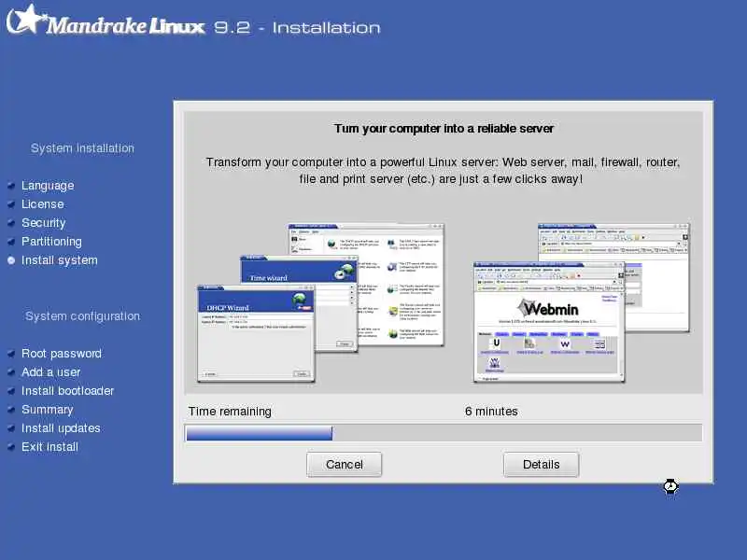The width and height of the screenshot is (747, 560).
Task: Click the bullet icon beside Exit install
Action: pos(11,447)
